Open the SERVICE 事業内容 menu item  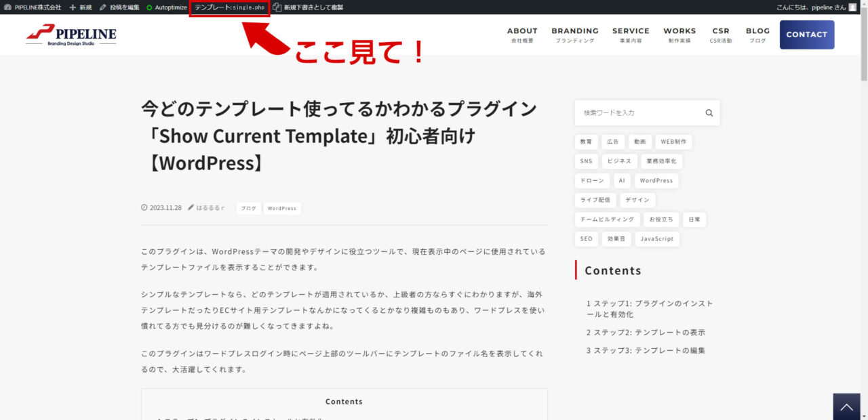point(631,35)
